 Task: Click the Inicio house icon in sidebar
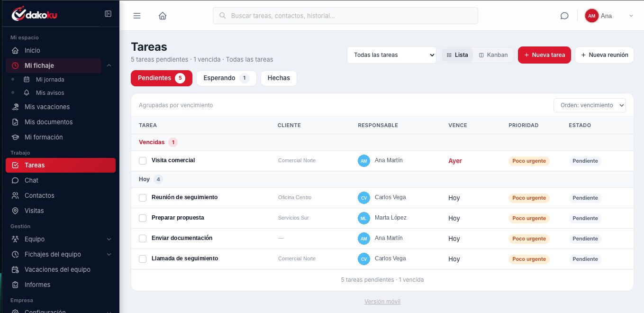coord(15,50)
